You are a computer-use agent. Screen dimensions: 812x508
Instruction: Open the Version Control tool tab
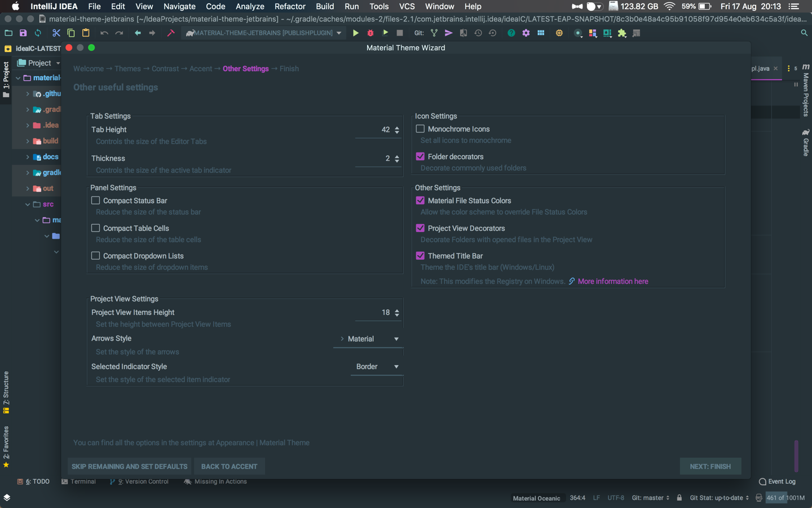(139, 481)
